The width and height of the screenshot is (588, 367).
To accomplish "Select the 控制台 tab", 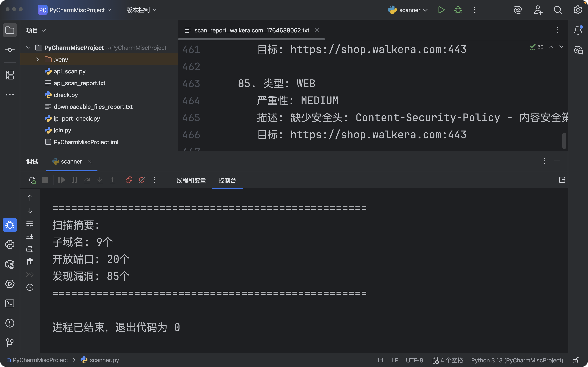I will point(227,180).
